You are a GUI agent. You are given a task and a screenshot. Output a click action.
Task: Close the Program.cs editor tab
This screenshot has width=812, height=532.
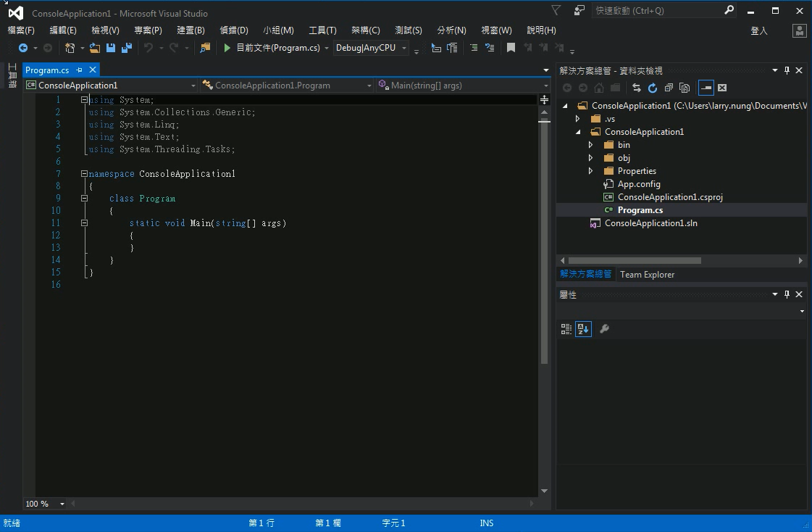(x=93, y=70)
